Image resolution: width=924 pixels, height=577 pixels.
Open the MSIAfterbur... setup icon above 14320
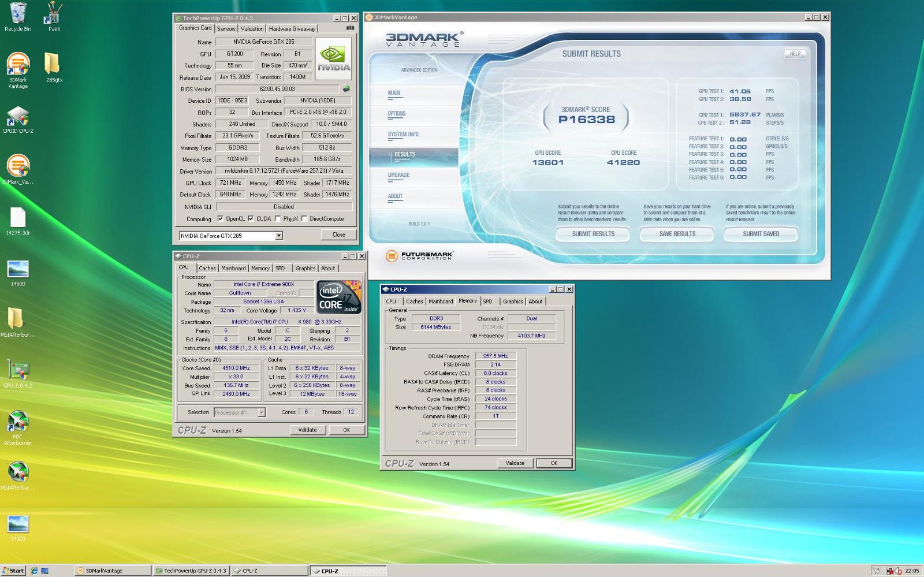coord(18,475)
